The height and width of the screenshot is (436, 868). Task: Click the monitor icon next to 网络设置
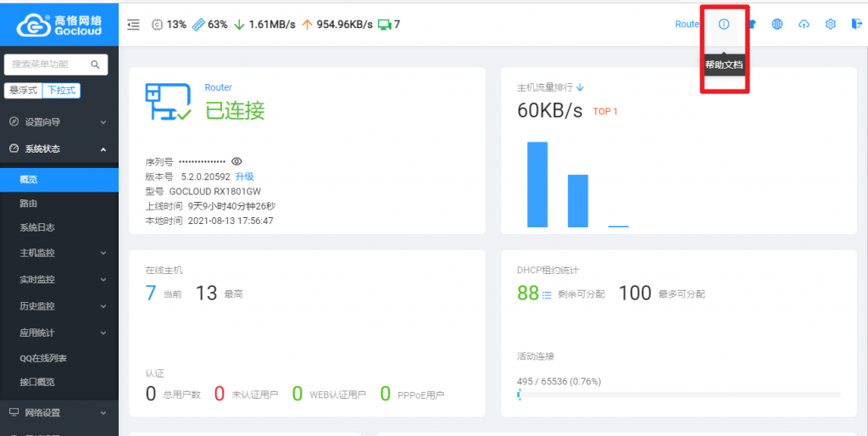point(14,412)
